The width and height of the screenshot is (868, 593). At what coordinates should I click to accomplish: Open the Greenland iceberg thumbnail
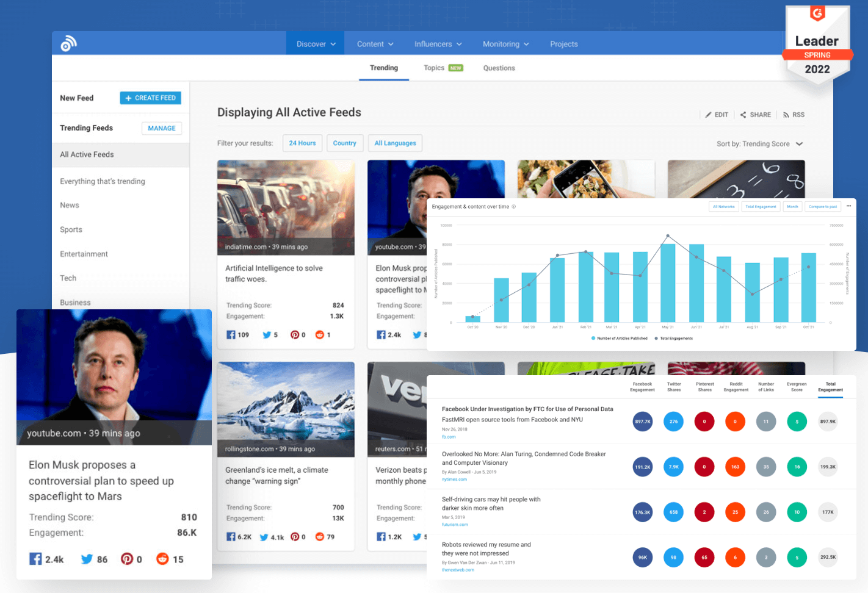(x=286, y=409)
